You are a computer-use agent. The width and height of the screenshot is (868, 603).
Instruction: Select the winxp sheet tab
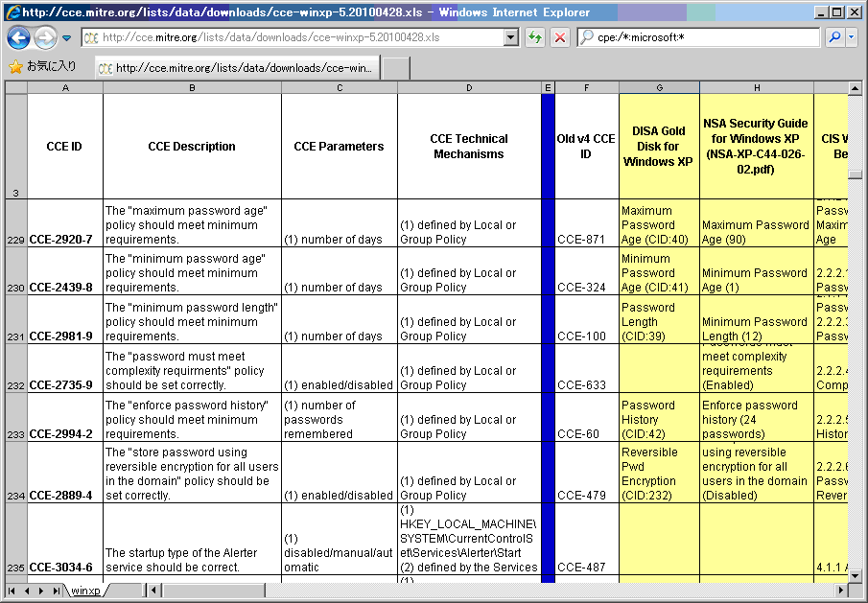click(x=85, y=591)
